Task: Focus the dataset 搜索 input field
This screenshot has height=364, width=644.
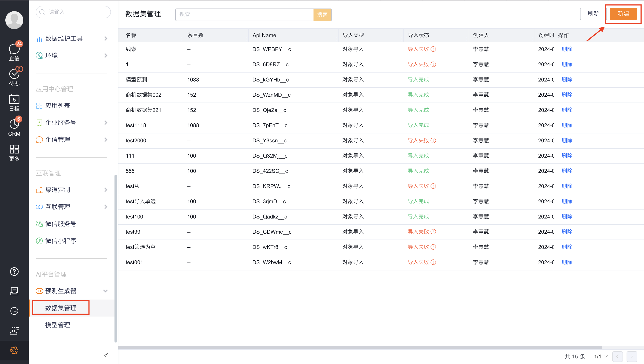Action: tap(244, 15)
